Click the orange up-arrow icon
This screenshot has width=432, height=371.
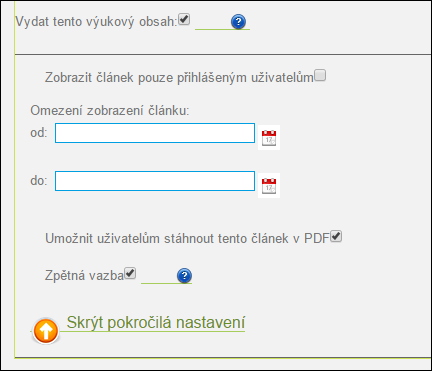[46, 331]
